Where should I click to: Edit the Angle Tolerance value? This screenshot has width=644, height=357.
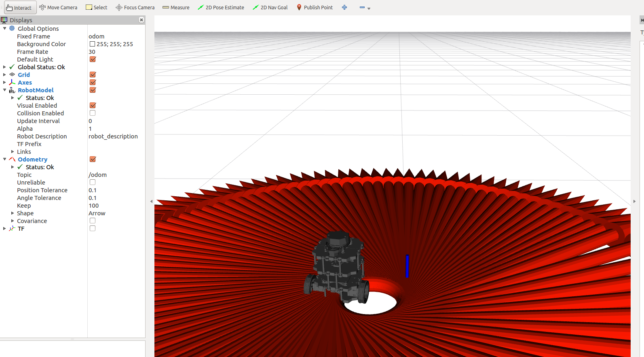pyautogui.click(x=116, y=198)
